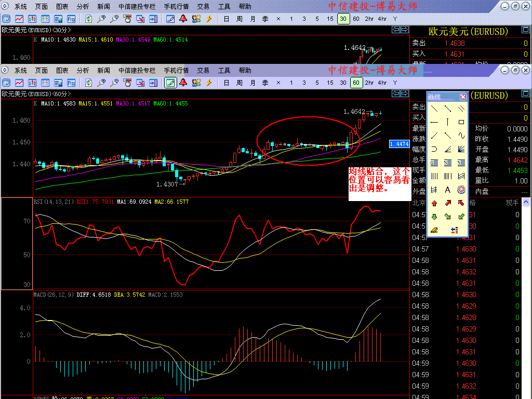Open the 交易 menu in front window
The width and height of the screenshot is (532, 399).
tap(203, 71)
